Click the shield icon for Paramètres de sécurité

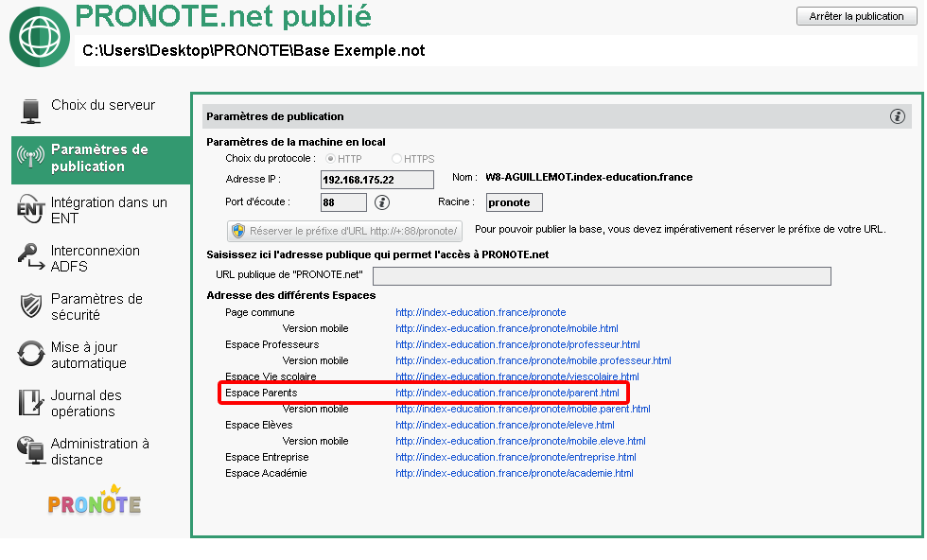(30, 306)
